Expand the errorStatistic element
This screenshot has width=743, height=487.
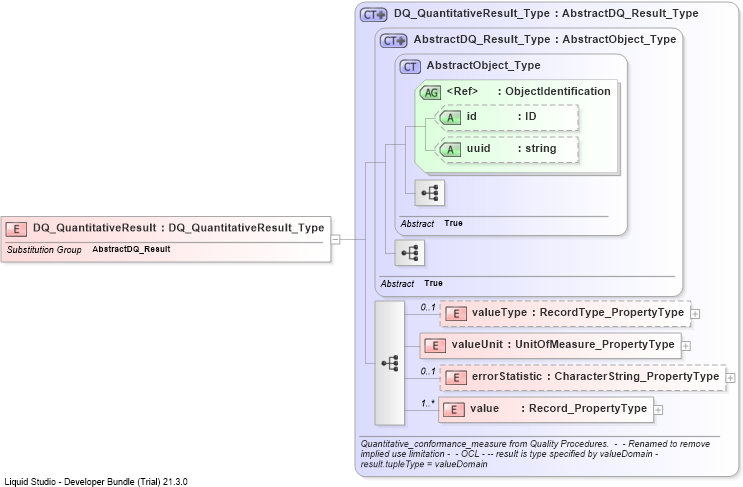(730, 378)
